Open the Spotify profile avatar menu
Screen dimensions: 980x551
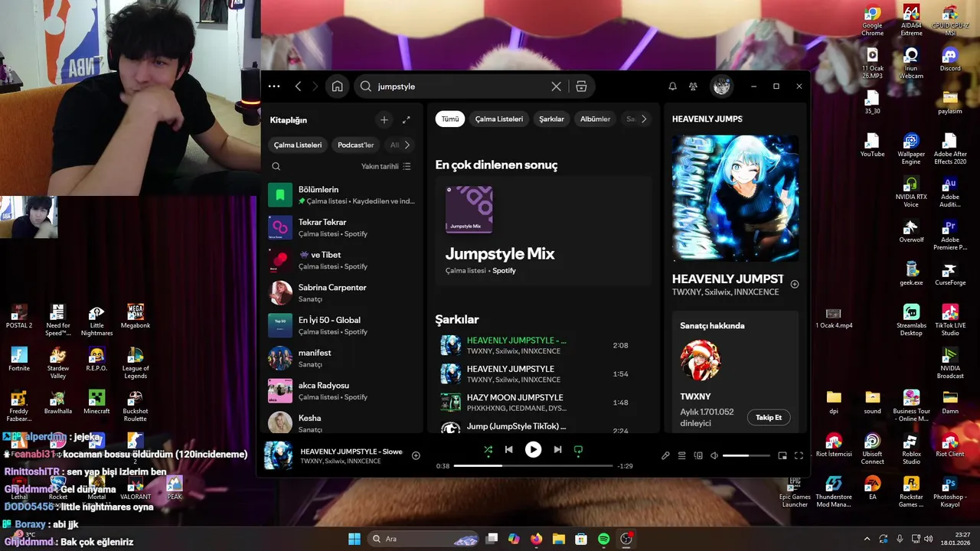[x=722, y=86]
